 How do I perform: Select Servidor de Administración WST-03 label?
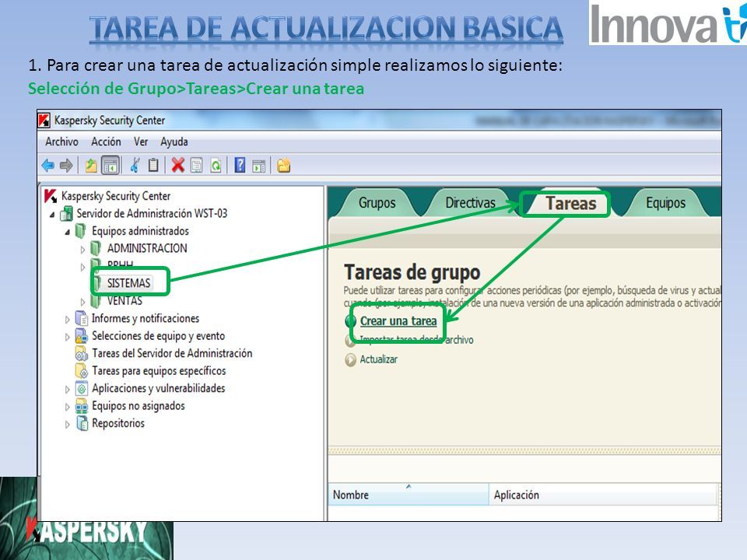[152, 213]
